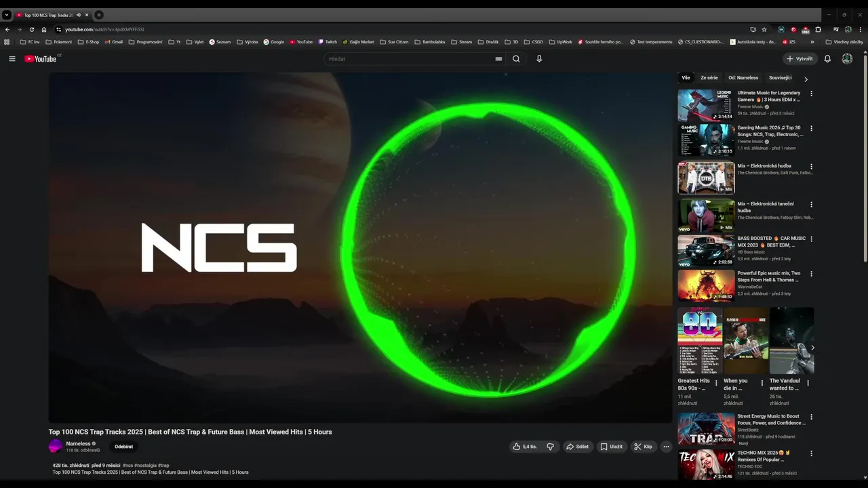Open the notifications bell

tap(827, 59)
